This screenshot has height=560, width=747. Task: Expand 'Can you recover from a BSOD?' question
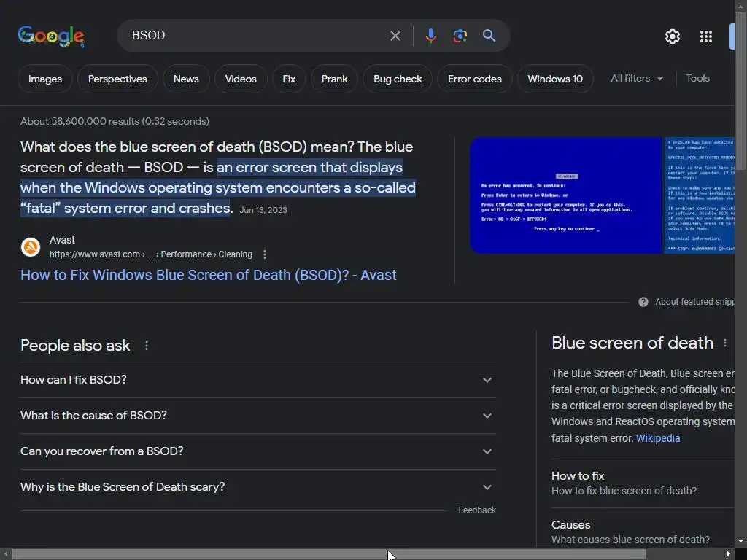pyautogui.click(x=258, y=451)
